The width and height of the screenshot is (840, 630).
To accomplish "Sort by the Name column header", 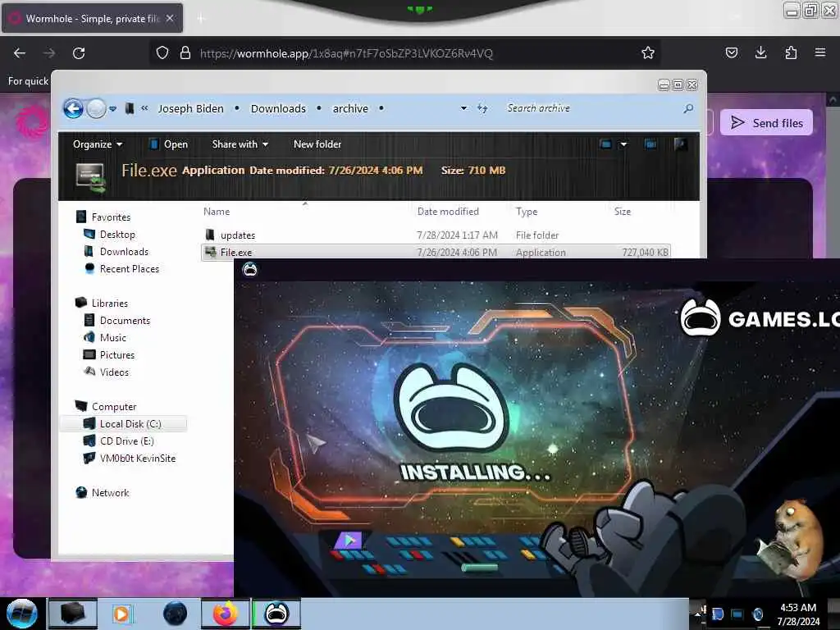I will coord(217,212).
